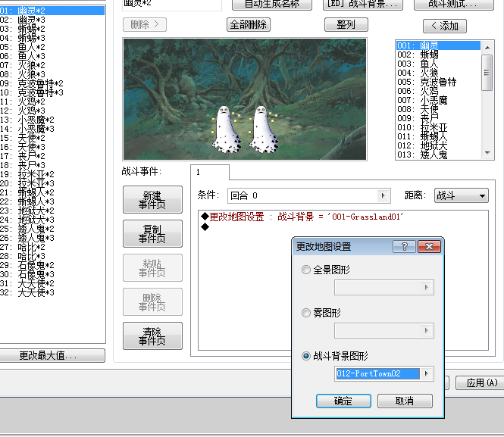Select enemy 004: 火狼
504x437 pixels.
(x=438, y=73)
